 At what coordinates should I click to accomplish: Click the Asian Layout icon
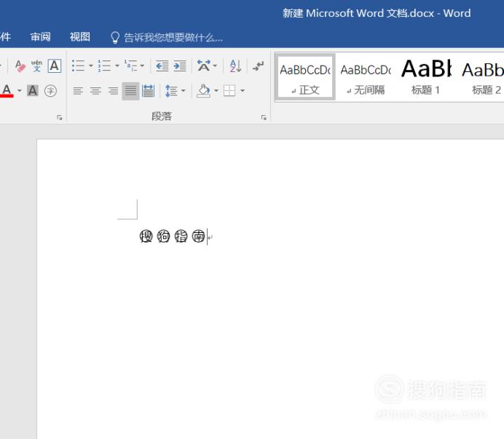coord(204,66)
